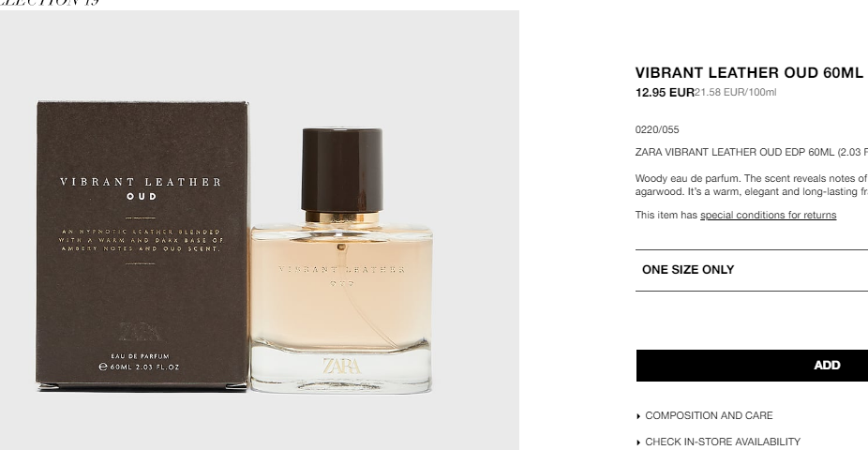This screenshot has width=868, height=450.
Task: Click the Woody eau de parfum description text
Action: point(751,185)
